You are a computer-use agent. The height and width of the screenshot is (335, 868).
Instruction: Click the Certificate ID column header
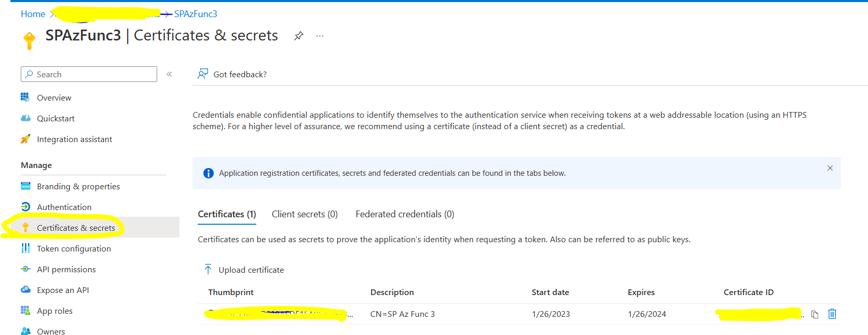749,292
